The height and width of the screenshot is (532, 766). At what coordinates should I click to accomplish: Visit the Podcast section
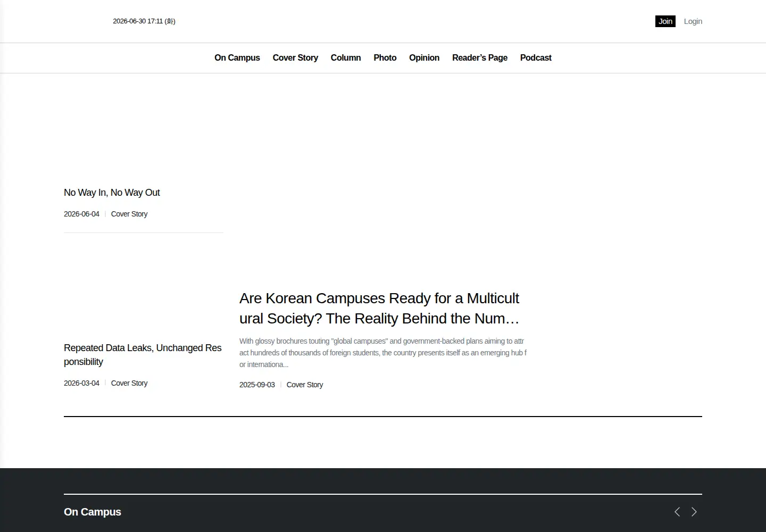pyautogui.click(x=536, y=57)
